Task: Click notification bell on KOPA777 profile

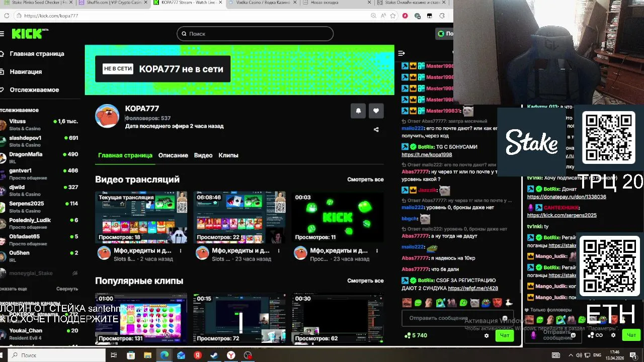Action: pos(358,111)
